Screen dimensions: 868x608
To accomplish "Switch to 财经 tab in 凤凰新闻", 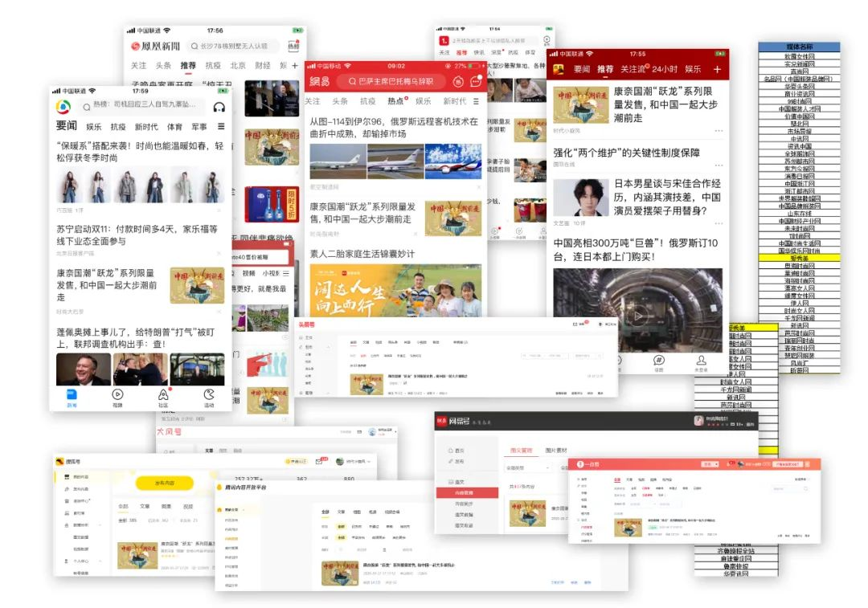I will tap(262, 65).
